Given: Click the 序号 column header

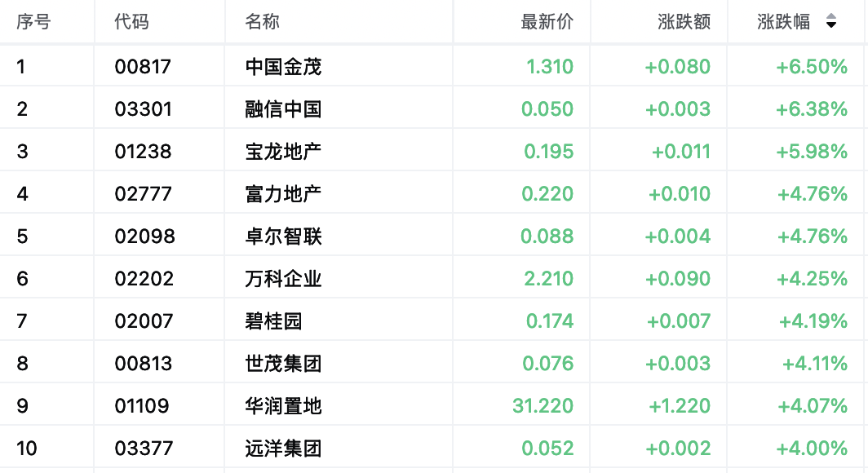Looking at the screenshot, I should tap(33, 21).
